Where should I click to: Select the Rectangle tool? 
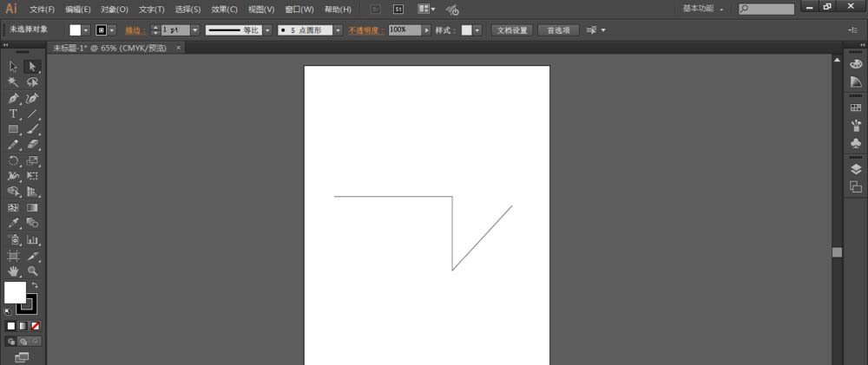[x=14, y=129]
